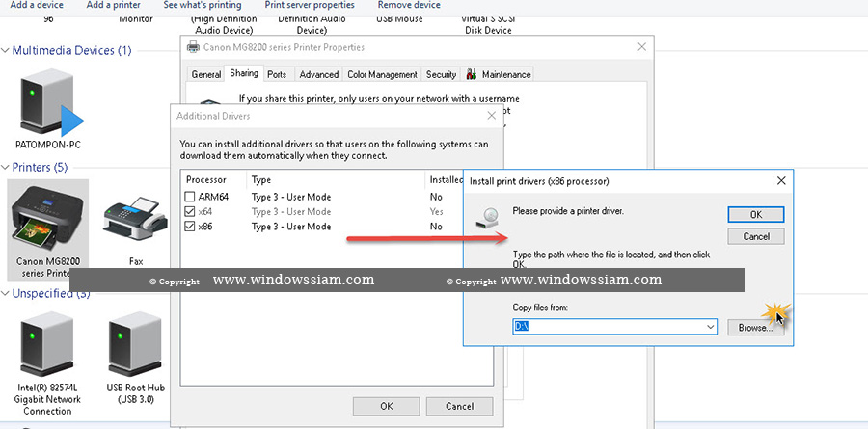Click OK in Install print drivers dialog
The image size is (868, 429).
[755, 214]
